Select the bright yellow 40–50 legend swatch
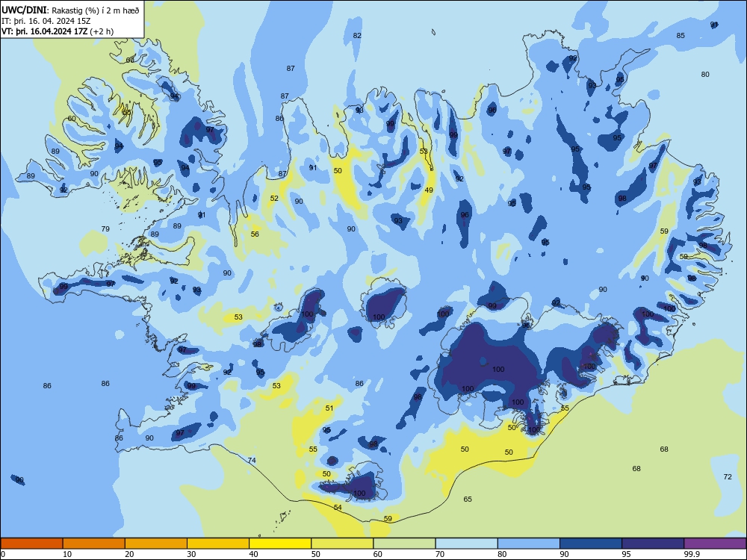Viewport: 747px width, 560px height. pos(280,544)
